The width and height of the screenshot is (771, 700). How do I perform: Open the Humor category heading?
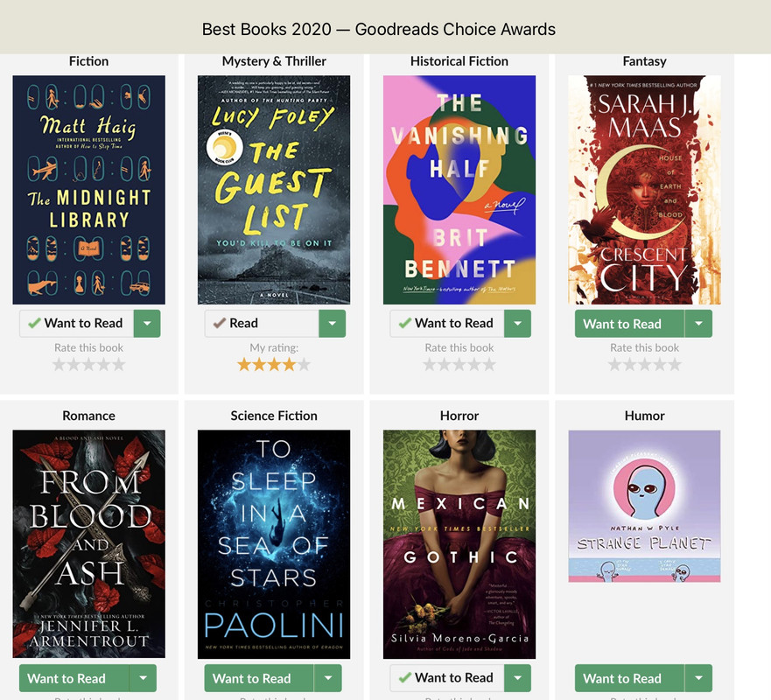645,416
